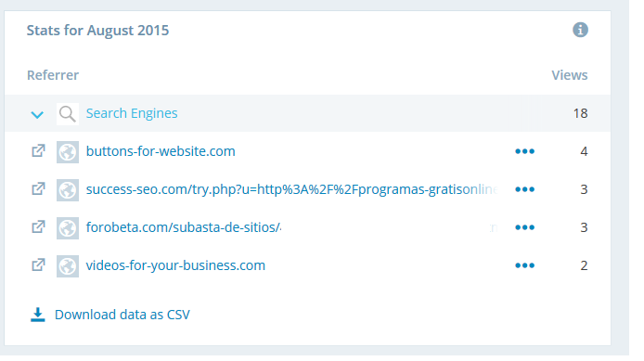Click the globe icon for buttons-for-website.com
Screen dimensions: 644x361
(x=68, y=152)
